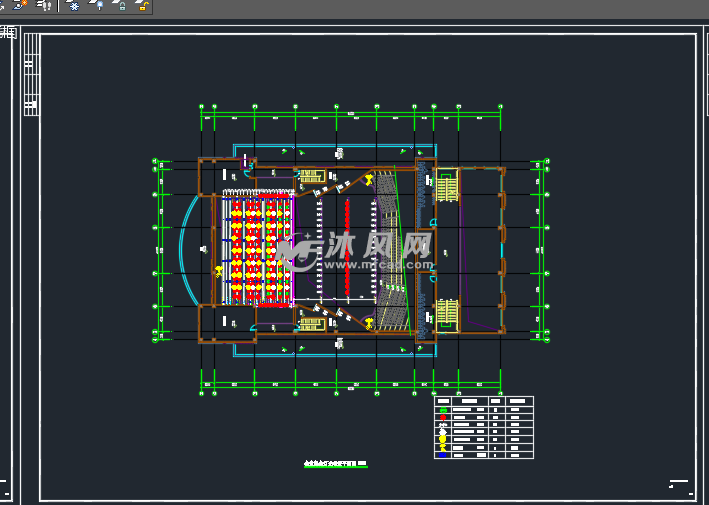Click the drawing title text below plan
Viewport: 709px width, 505px height.
335,465
